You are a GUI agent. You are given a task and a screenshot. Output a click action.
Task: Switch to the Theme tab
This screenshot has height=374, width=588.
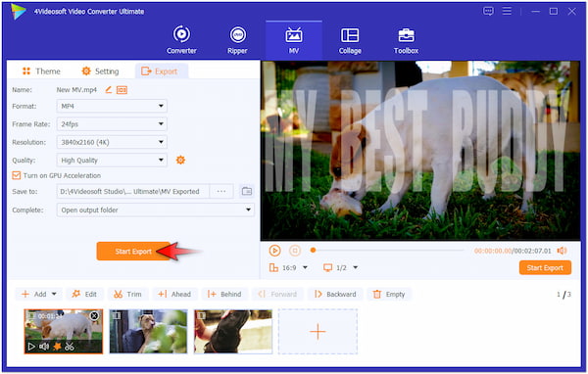(x=41, y=71)
